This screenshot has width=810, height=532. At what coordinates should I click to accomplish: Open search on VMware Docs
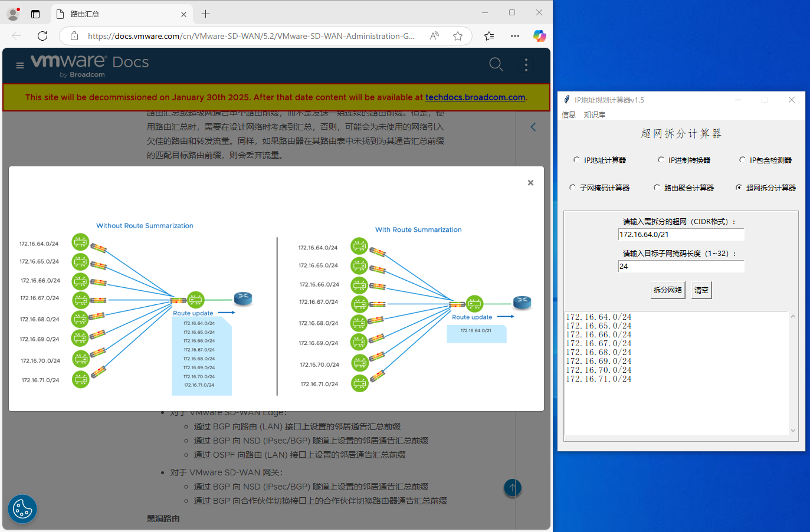(496, 64)
